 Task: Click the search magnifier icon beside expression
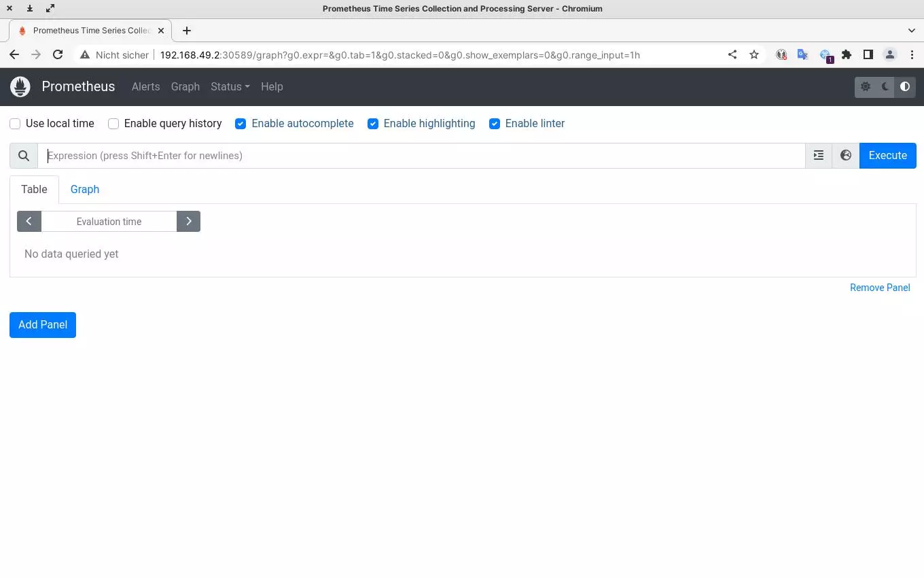click(x=24, y=156)
